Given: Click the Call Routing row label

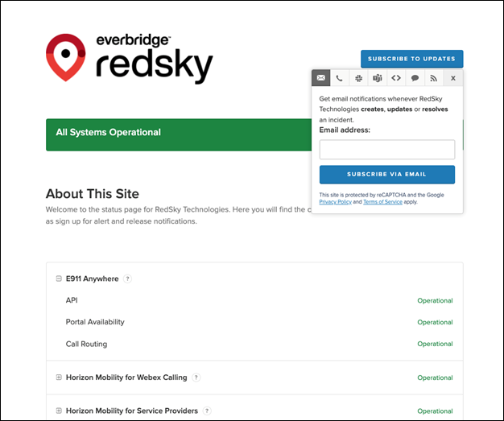Looking at the screenshot, I should point(86,344).
